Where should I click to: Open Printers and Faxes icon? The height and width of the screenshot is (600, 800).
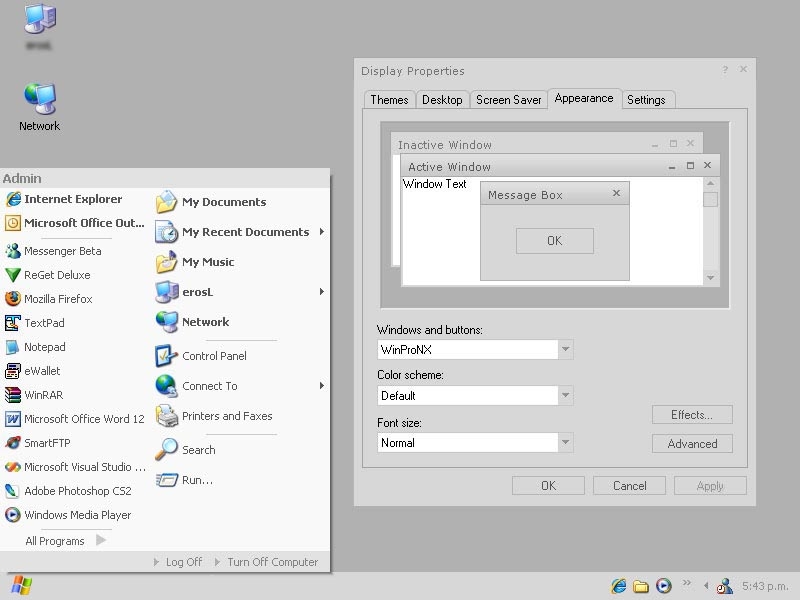(x=166, y=416)
